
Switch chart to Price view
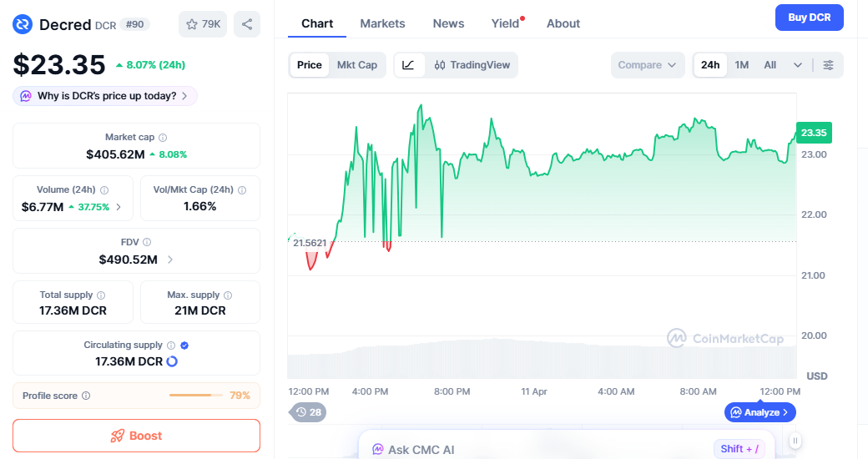[x=310, y=65]
